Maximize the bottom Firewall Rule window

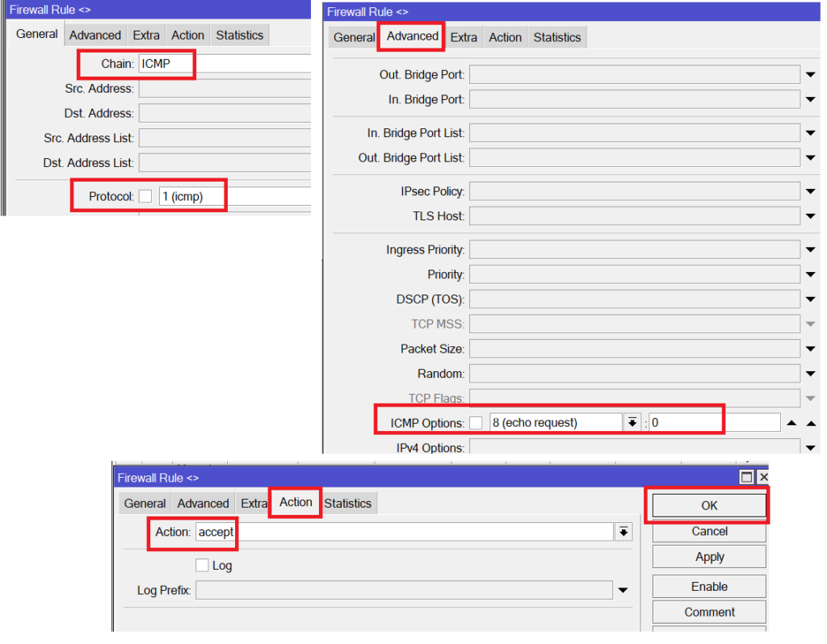point(746,477)
